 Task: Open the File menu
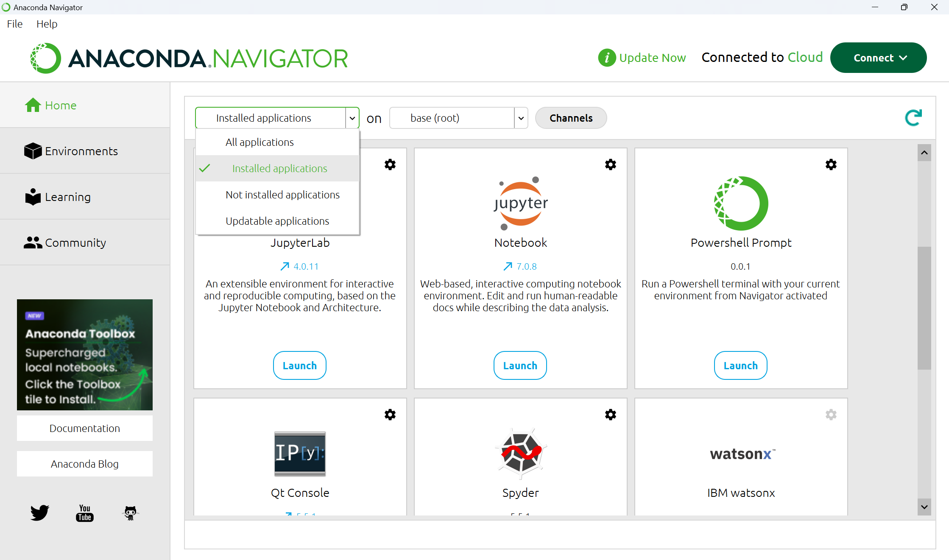pyautogui.click(x=14, y=24)
